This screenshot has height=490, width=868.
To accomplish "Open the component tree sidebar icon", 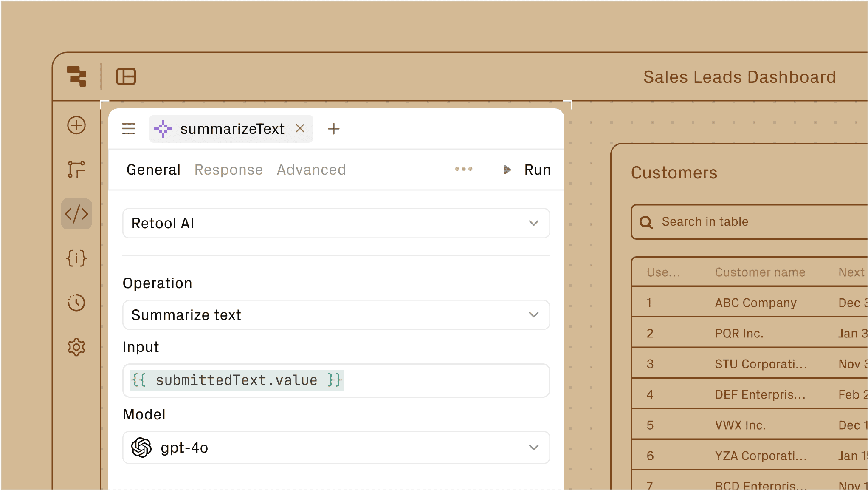I will point(76,170).
